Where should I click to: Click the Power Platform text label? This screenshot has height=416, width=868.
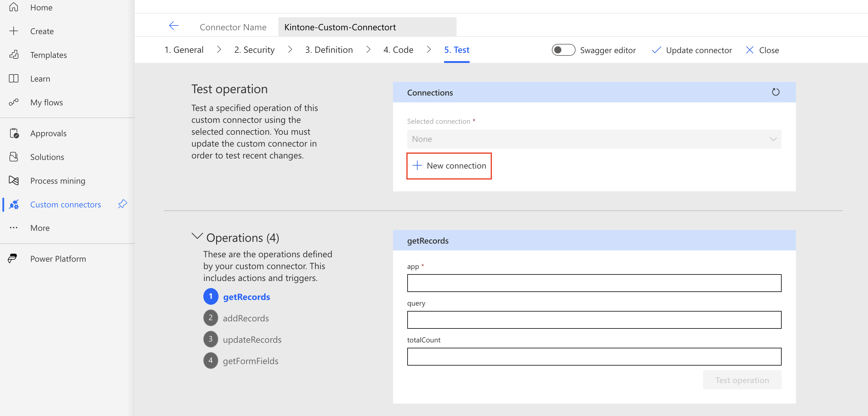pyautogui.click(x=58, y=259)
